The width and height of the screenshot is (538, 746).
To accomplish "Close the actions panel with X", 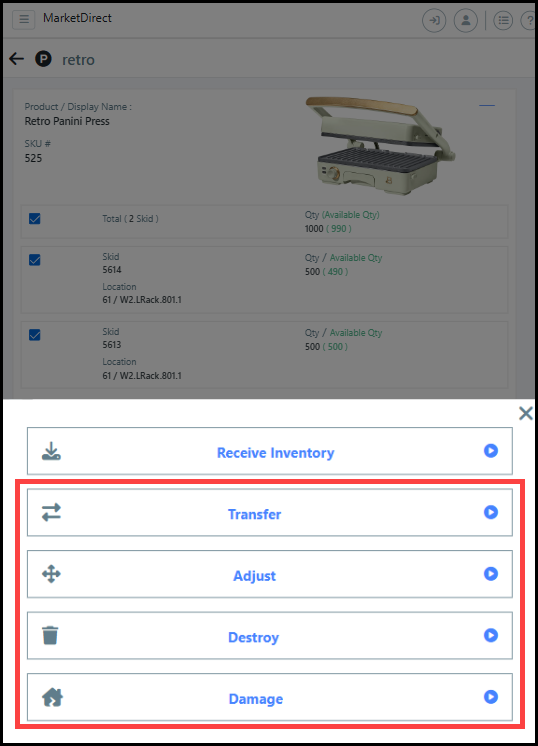I will pos(526,413).
